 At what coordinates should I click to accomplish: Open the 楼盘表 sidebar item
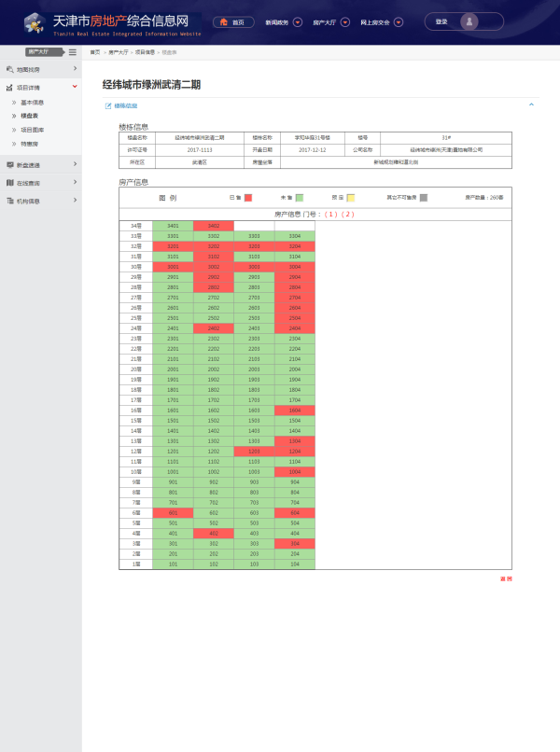[x=29, y=116]
